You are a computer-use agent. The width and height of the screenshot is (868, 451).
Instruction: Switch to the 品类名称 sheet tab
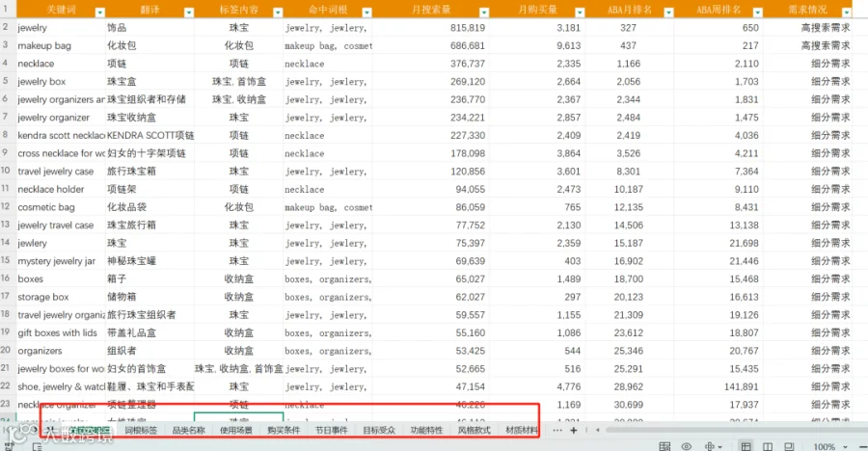point(188,430)
